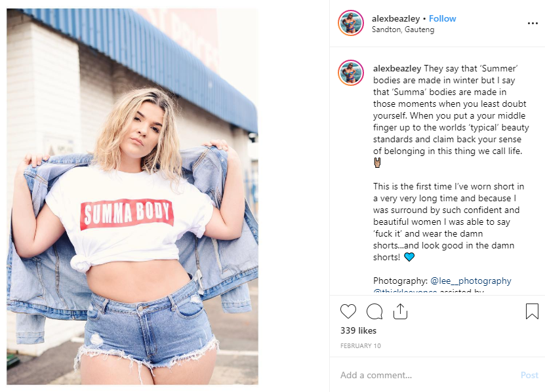Select the rock-on hand emoji in caption
Image resolution: width=545 pixels, height=392 pixels.
pos(377,163)
